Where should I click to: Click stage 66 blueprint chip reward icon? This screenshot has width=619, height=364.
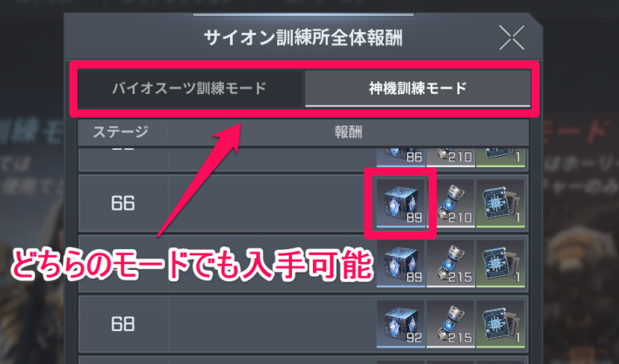[500, 204]
